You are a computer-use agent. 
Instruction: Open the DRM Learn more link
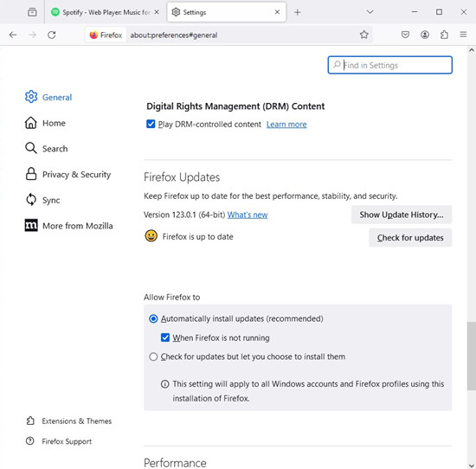pos(286,125)
